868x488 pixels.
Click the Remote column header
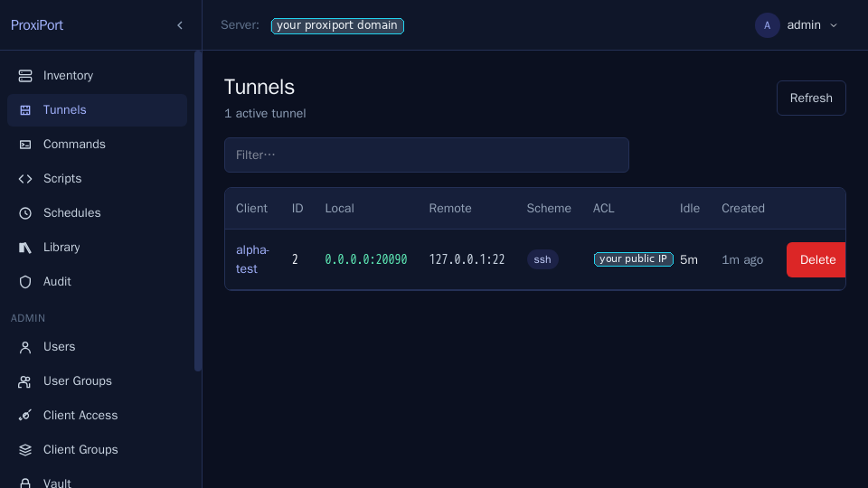click(x=450, y=209)
